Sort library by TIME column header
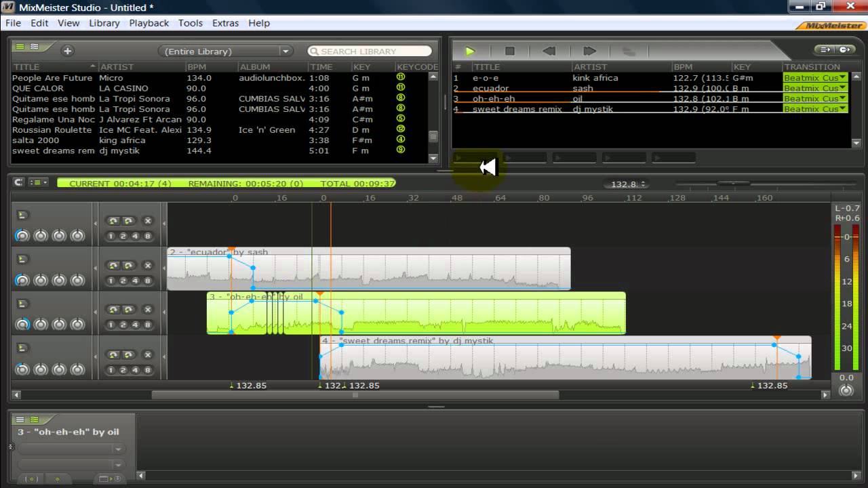Screen dimensions: 868x488 pyautogui.click(x=329, y=67)
